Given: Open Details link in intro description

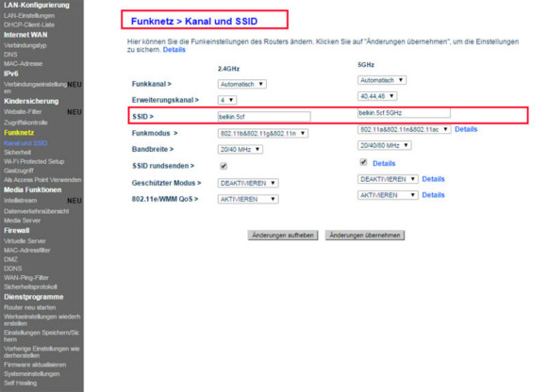Looking at the screenshot, I should 174,50.
